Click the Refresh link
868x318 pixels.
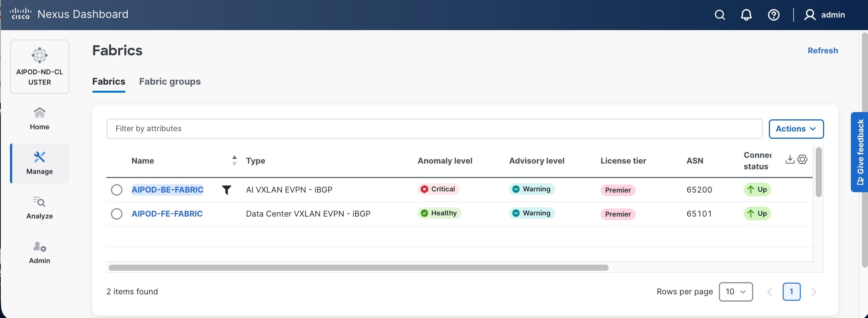[823, 51]
